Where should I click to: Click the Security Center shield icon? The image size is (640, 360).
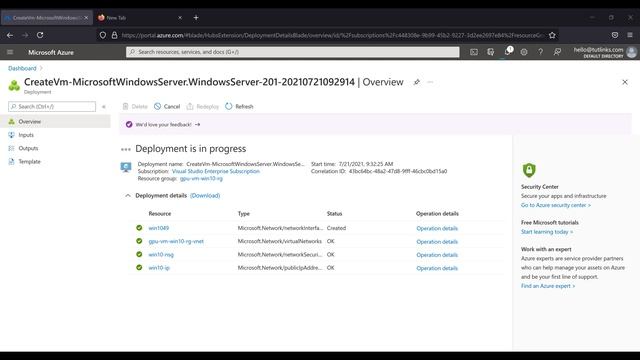point(529,170)
